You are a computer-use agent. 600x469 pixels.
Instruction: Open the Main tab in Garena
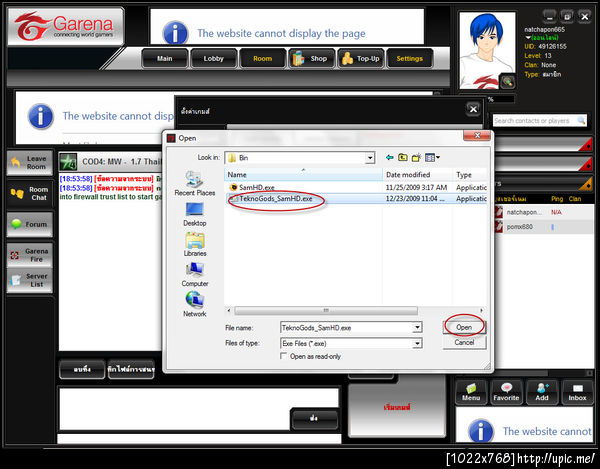click(165, 59)
